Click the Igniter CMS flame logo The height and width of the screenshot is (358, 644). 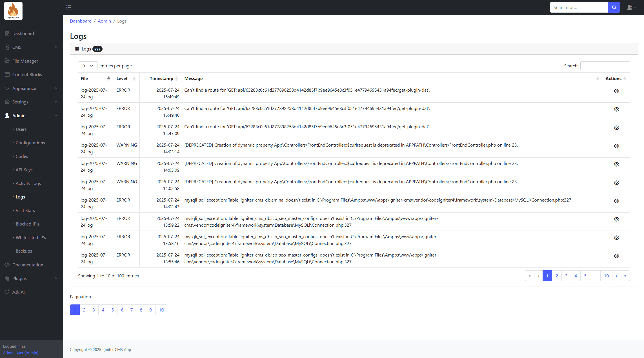13,11
